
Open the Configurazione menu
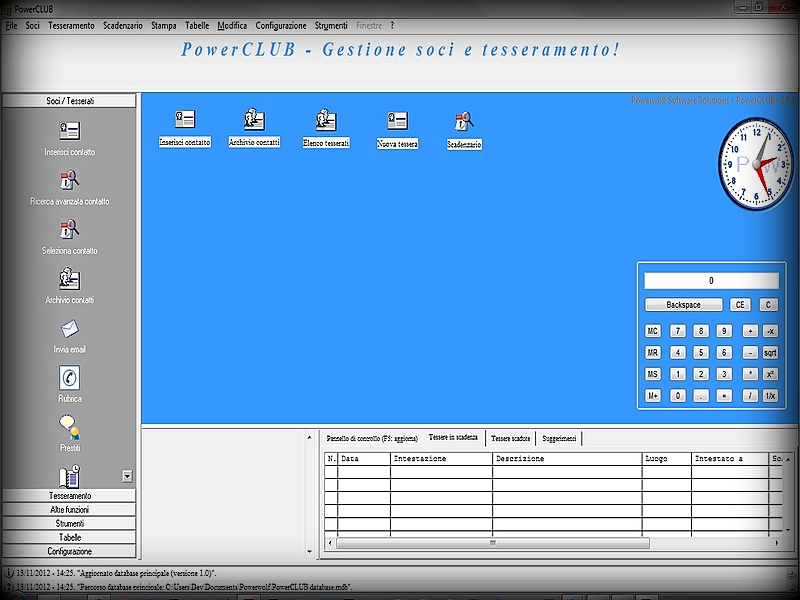point(281,26)
